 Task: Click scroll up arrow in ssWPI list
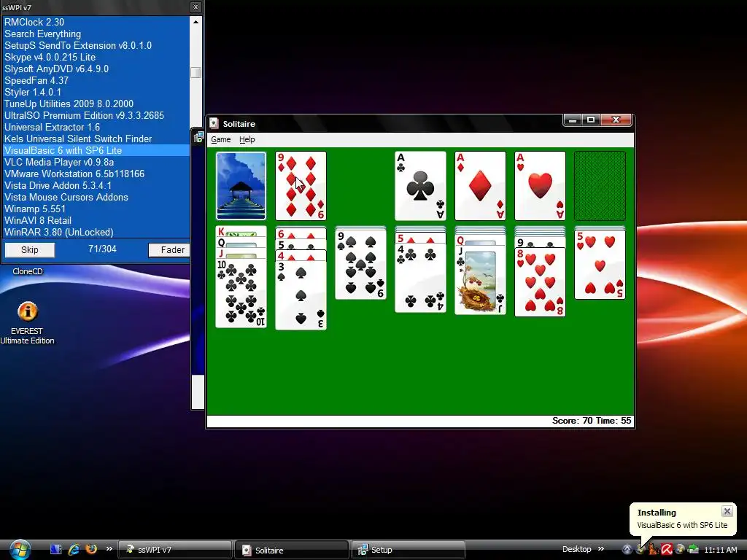tap(196, 21)
